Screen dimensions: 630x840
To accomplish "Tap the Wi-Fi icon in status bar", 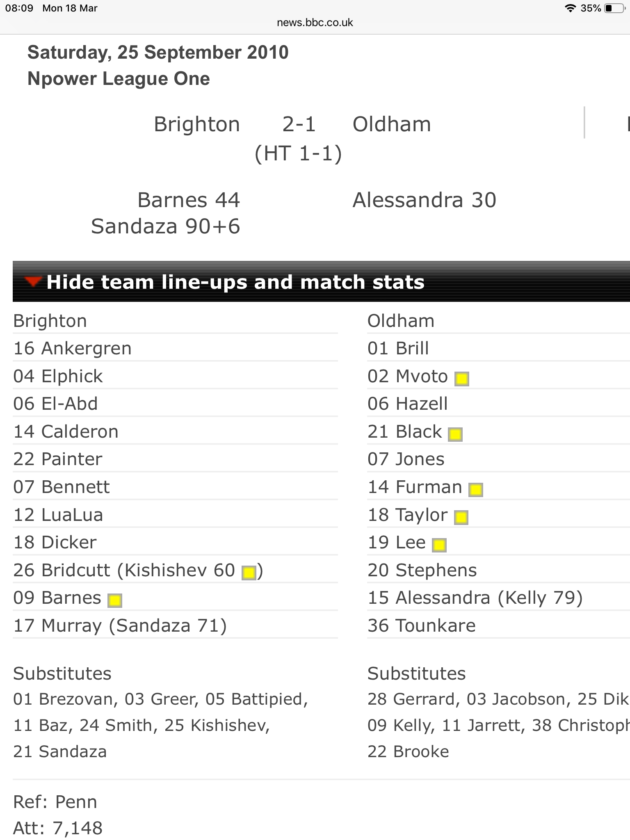I will tap(570, 8).
